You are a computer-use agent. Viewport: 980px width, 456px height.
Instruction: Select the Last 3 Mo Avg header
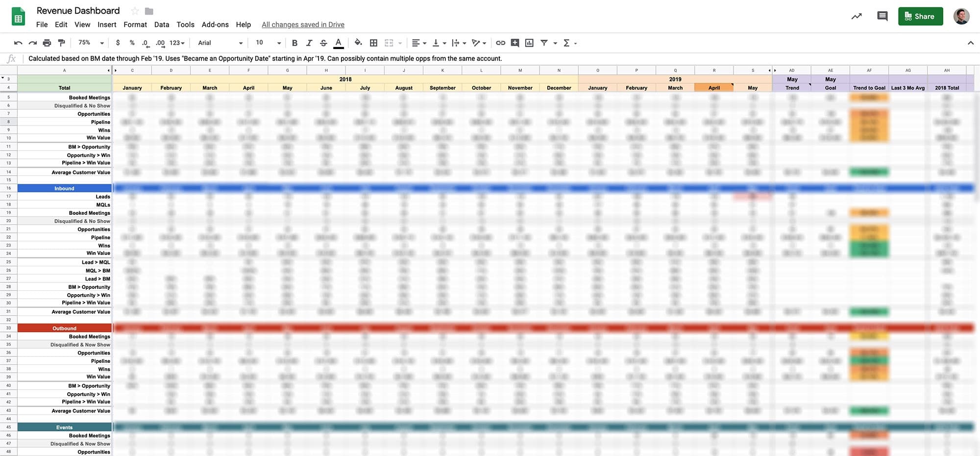(x=907, y=88)
